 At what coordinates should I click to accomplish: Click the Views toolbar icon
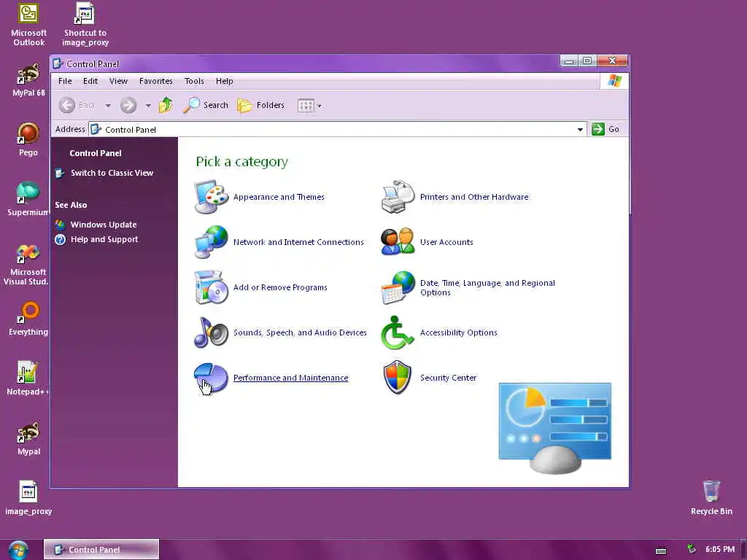coord(306,105)
